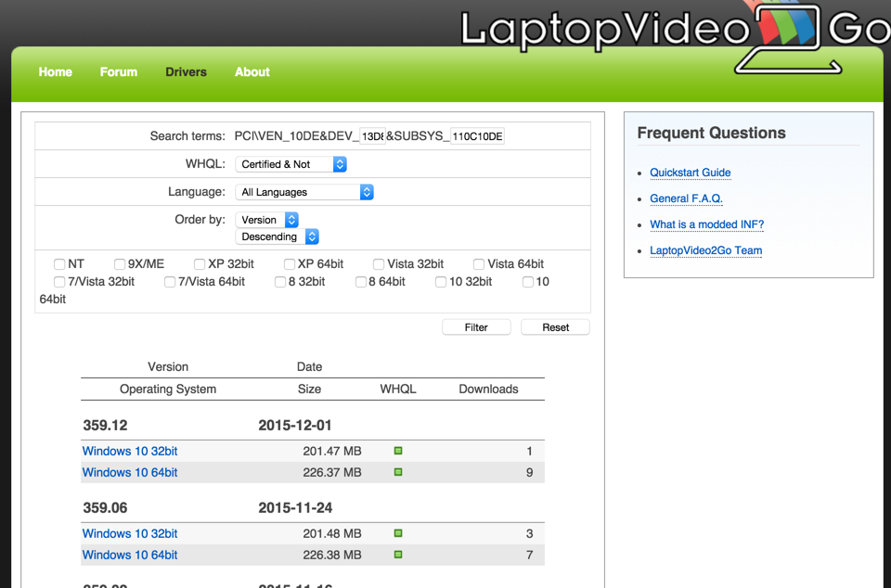Download 359.12 Windows 10 64bit driver
The image size is (891, 588).
[x=130, y=472]
